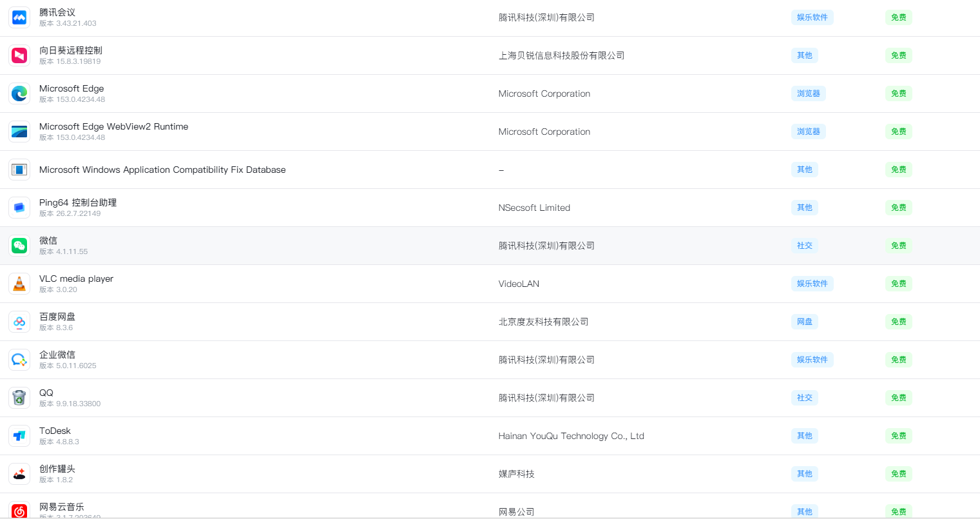980x519 pixels.
Task: Click 免费 label in 百度网盘 row
Action: point(899,322)
